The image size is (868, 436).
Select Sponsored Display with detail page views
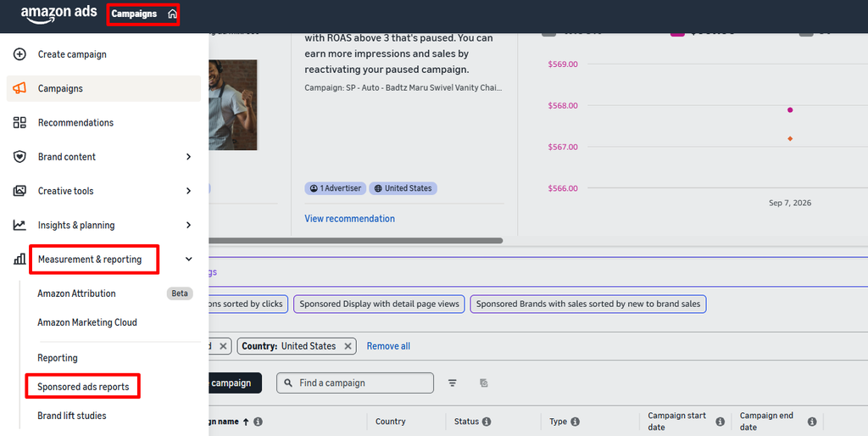coord(379,304)
